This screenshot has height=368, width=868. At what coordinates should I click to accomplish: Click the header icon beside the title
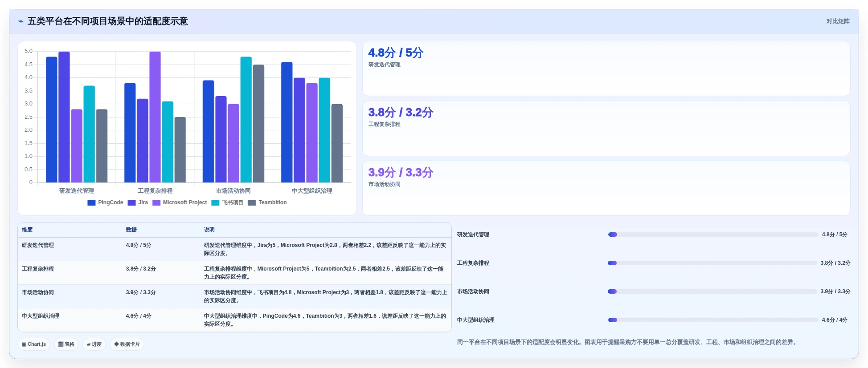pos(20,21)
